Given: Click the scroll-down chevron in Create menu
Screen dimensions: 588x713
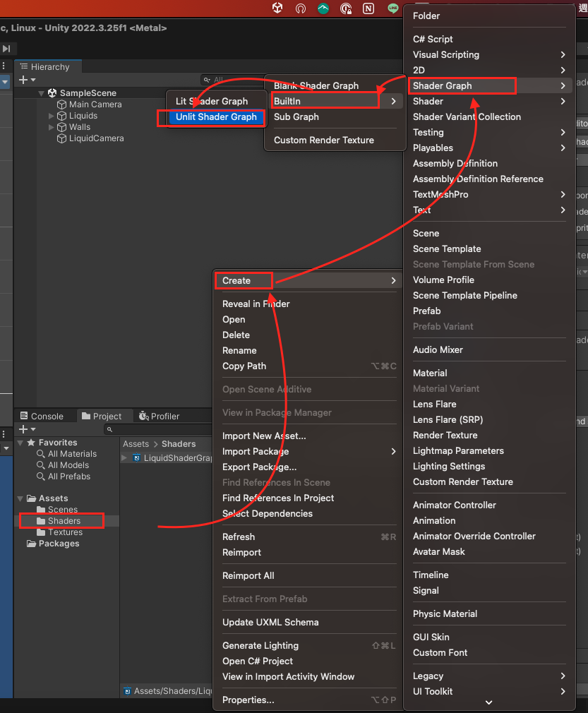Looking at the screenshot, I should point(489,702).
